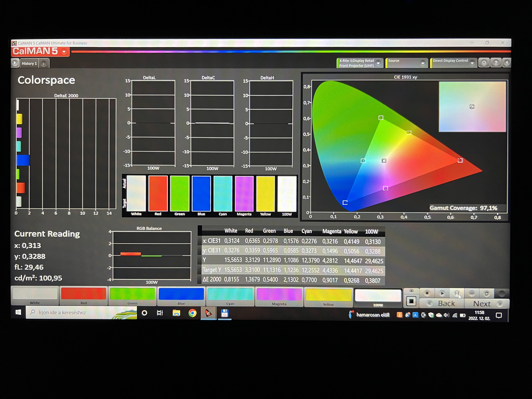Collapse the right side panel arrow
532x399 pixels.
coord(507,63)
